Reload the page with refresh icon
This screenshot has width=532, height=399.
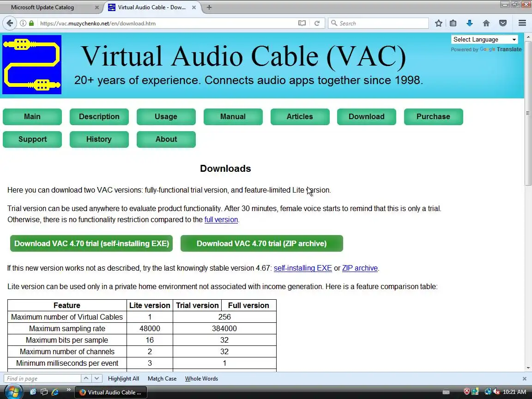tap(317, 23)
